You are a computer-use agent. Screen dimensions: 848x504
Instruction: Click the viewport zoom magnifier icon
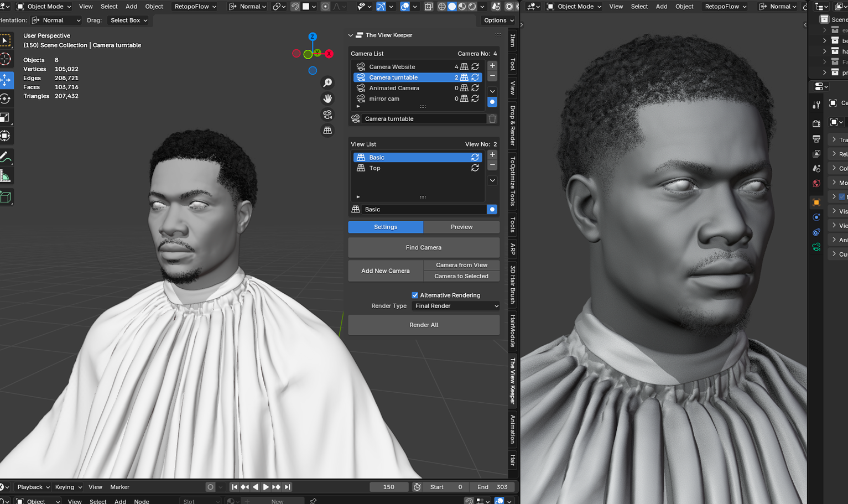pos(327,82)
